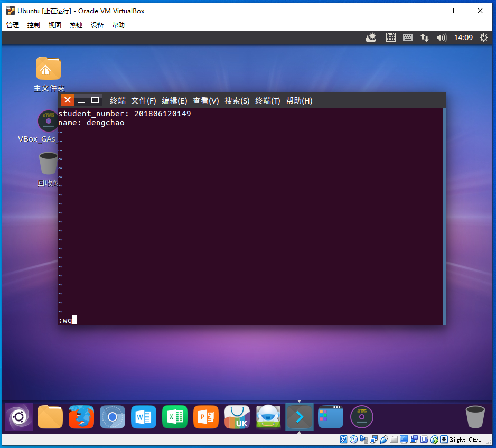Open the helmet shopping-bag app in dock

click(x=268, y=417)
